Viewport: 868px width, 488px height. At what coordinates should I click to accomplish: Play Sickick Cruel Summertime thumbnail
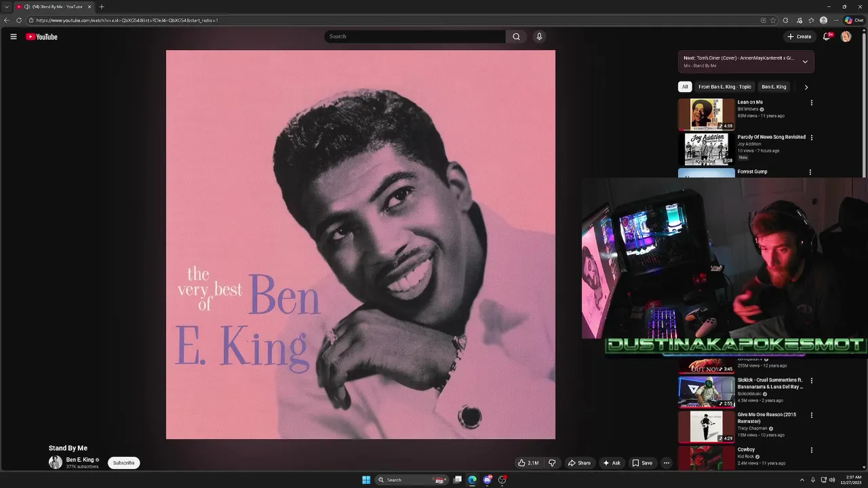pyautogui.click(x=706, y=392)
